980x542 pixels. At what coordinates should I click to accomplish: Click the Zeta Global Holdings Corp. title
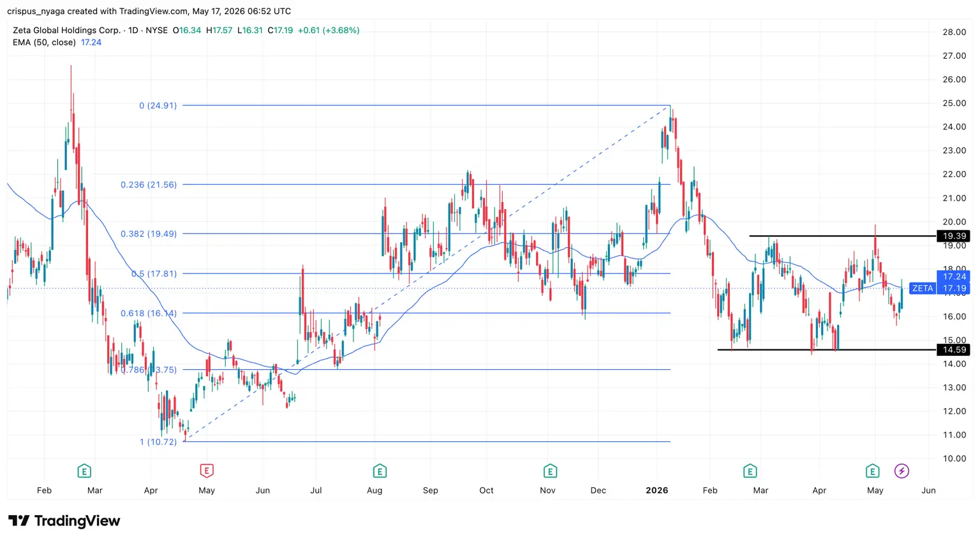[66, 30]
